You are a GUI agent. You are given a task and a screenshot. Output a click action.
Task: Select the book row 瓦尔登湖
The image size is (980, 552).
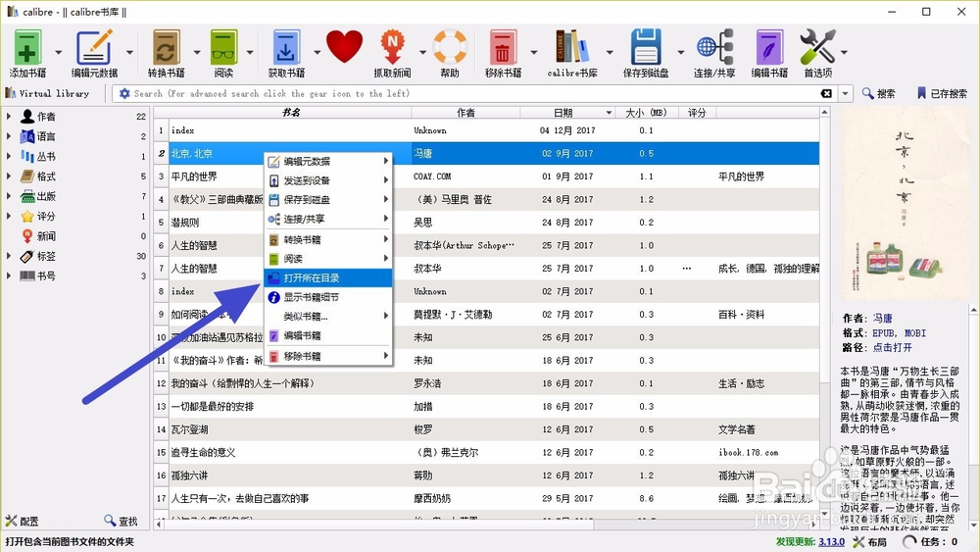tap(486, 429)
